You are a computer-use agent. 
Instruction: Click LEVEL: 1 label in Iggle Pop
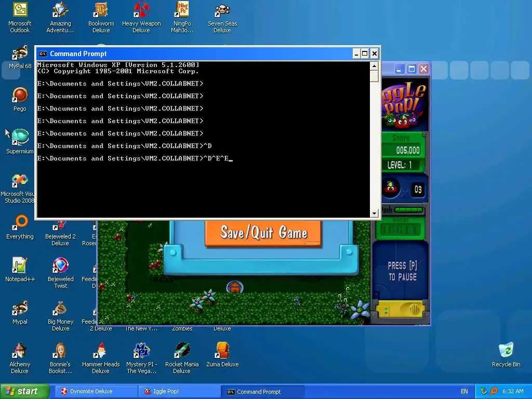click(x=400, y=165)
